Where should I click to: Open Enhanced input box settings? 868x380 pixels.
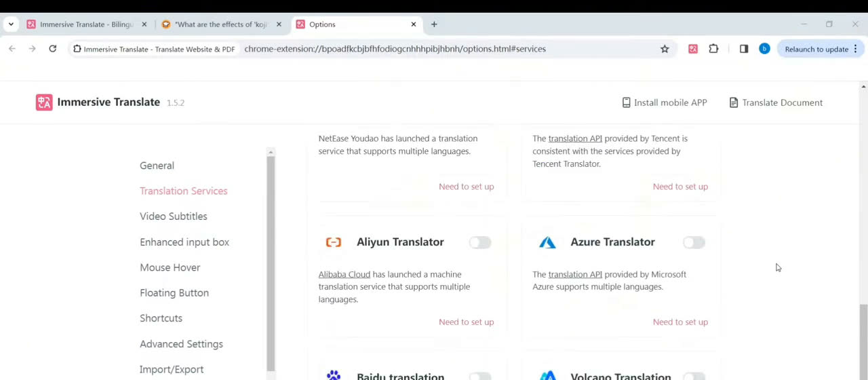[x=184, y=242]
